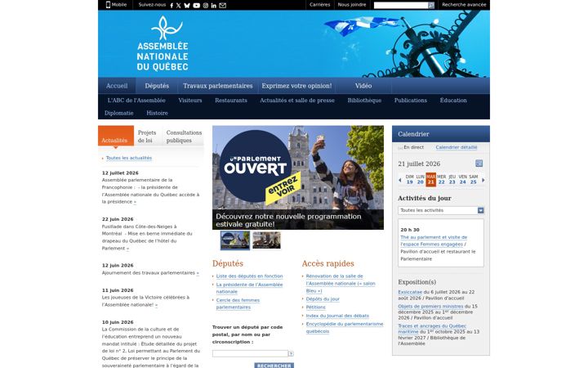Switch to the Actualités tab
588x368 pixels.
(116, 136)
